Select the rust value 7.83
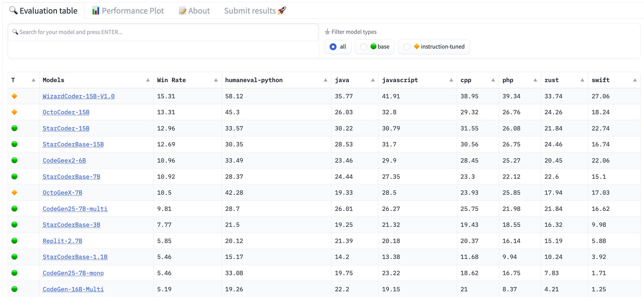644x297 pixels. click(552, 273)
